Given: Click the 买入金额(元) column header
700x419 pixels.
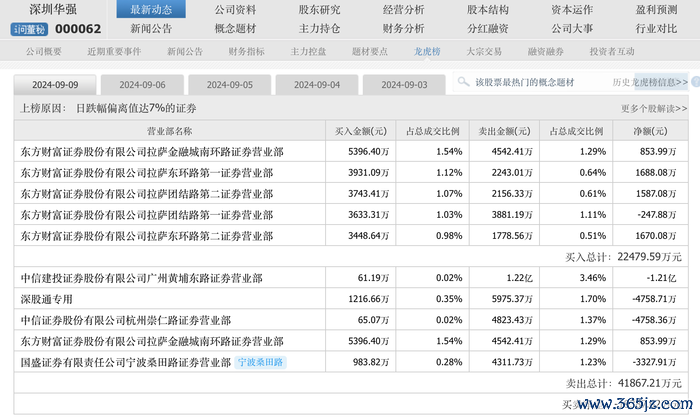Looking at the screenshot, I should (361, 131).
